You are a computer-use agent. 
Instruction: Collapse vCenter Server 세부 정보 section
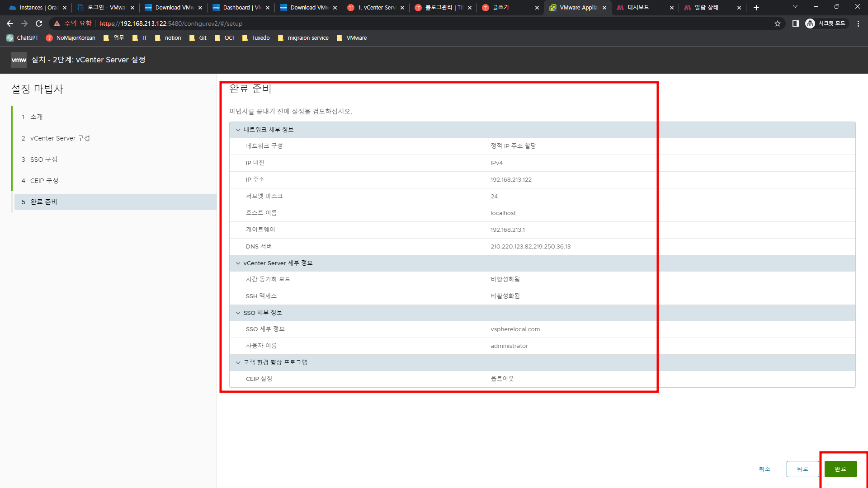pyautogui.click(x=238, y=263)
